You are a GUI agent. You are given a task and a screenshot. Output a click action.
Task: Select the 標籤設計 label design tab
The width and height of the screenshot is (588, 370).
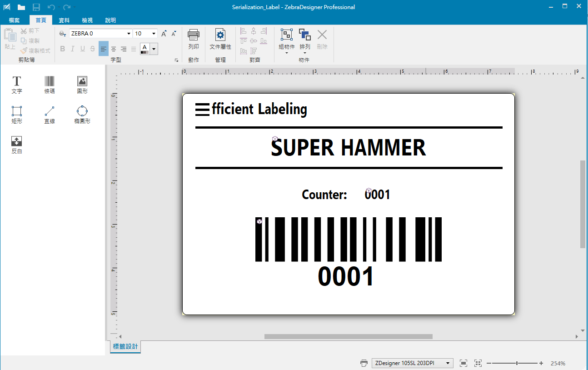point(125,347)
